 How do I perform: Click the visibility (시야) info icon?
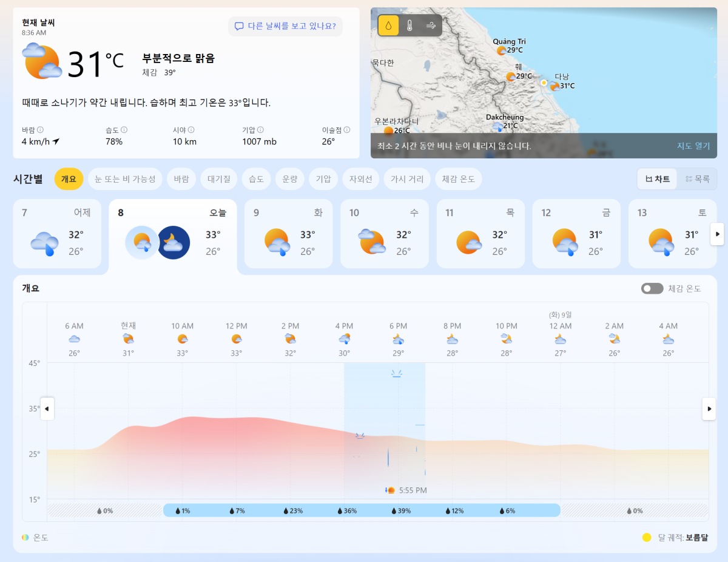(x=191, y=130)
